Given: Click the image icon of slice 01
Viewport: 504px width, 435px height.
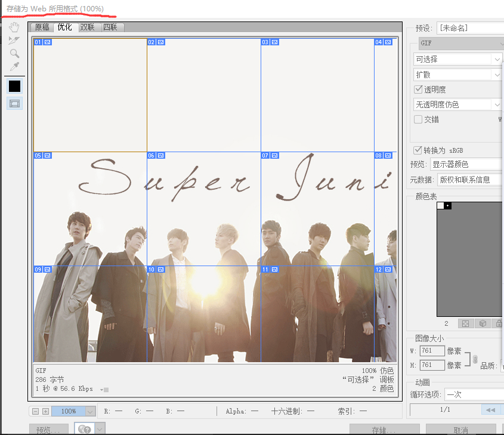Looking at the screenshot, I should pyautogui.click(x=48, y=42).
